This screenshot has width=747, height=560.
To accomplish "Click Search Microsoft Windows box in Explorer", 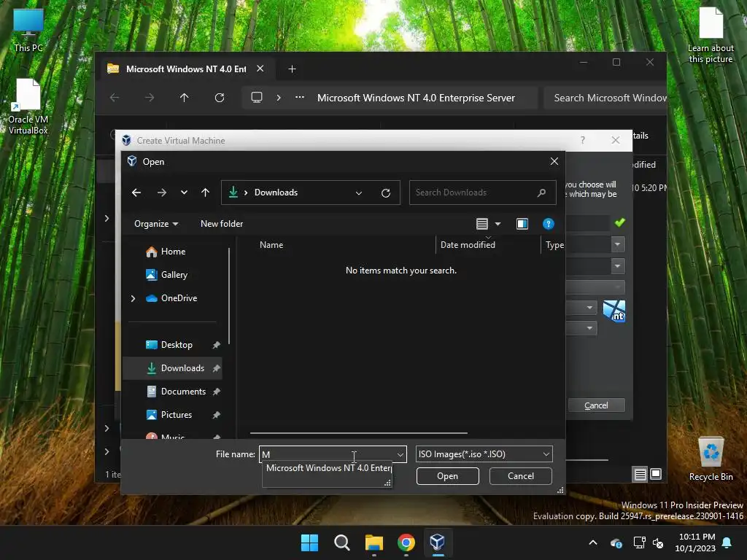I will 605,98.
